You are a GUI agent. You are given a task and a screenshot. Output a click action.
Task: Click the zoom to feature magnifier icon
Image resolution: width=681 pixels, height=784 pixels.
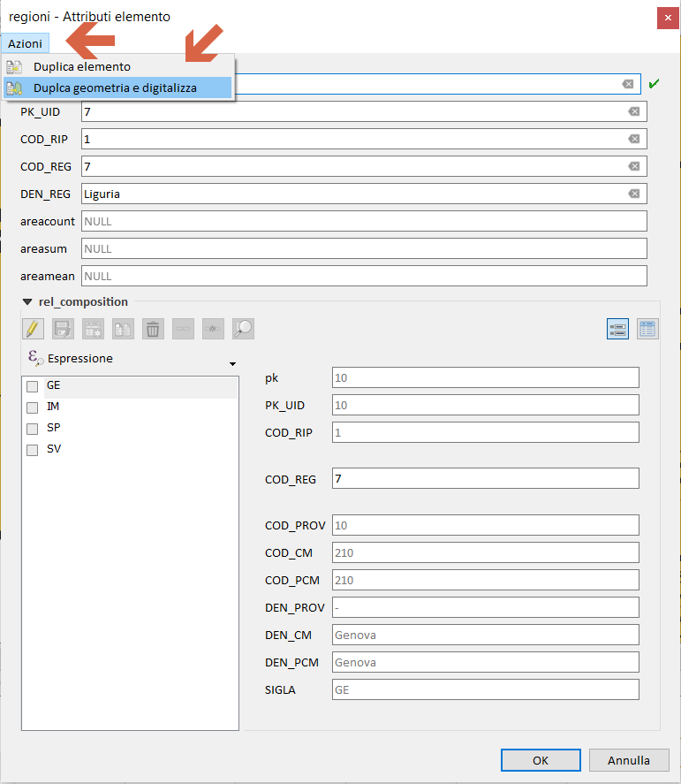pos(243,330)
